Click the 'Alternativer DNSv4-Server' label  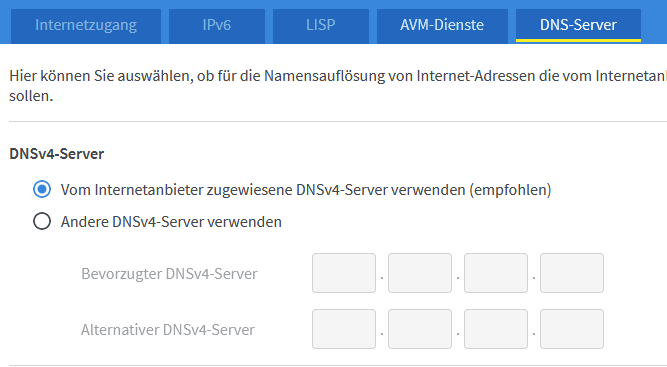[168, 330]
